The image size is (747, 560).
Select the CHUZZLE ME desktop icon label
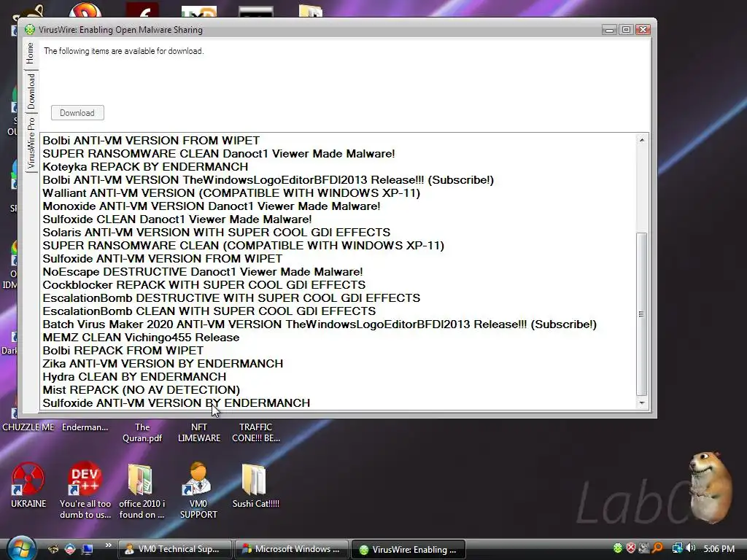point(28,427)
